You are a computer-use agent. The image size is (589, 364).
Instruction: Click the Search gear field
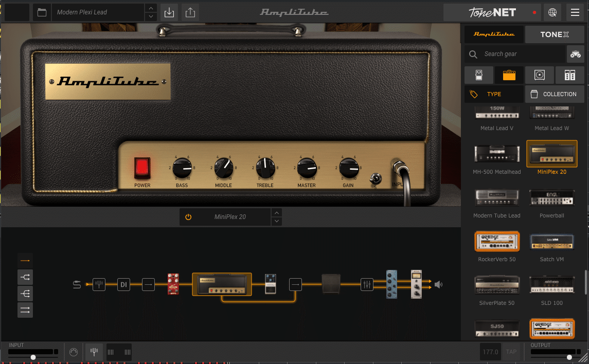(x=514, y=54)
